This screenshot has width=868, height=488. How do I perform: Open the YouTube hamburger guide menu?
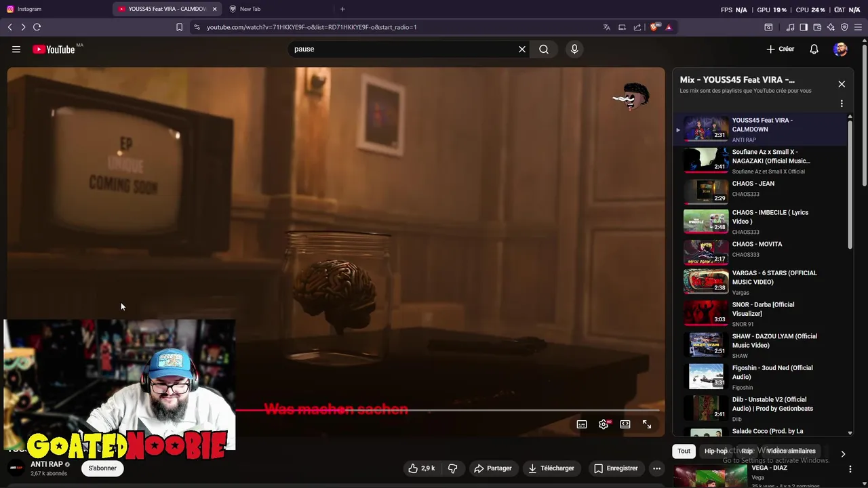(16, 49)
